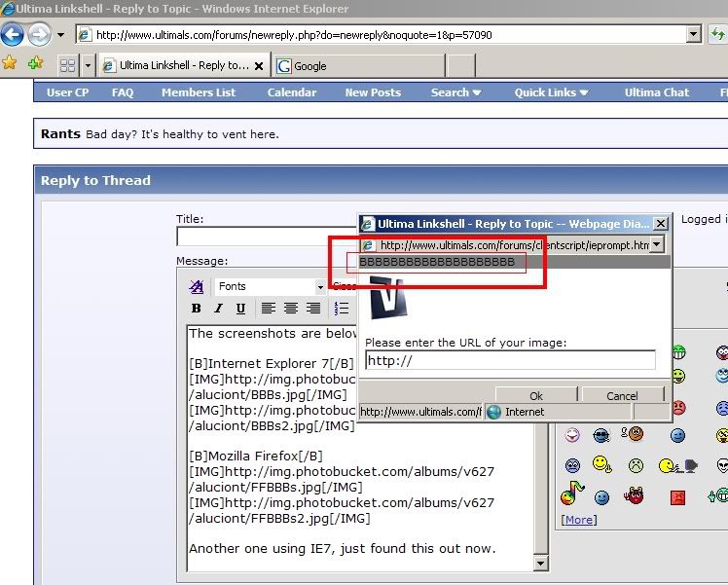728x585 pixels.
Task: Expand the Search navbar menu
Action: point(455,92)
